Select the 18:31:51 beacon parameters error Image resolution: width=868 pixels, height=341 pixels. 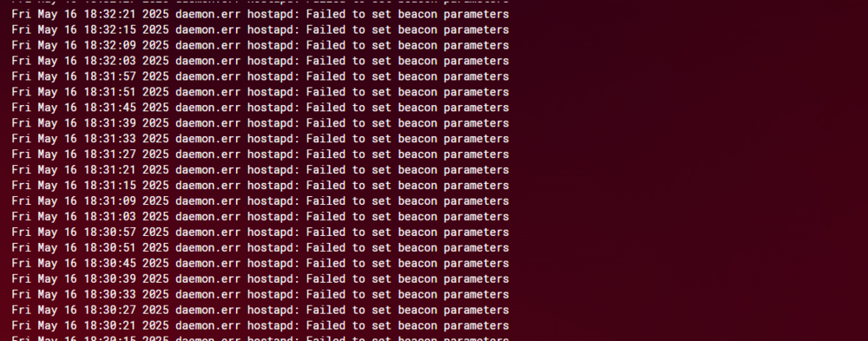[260, 91]
